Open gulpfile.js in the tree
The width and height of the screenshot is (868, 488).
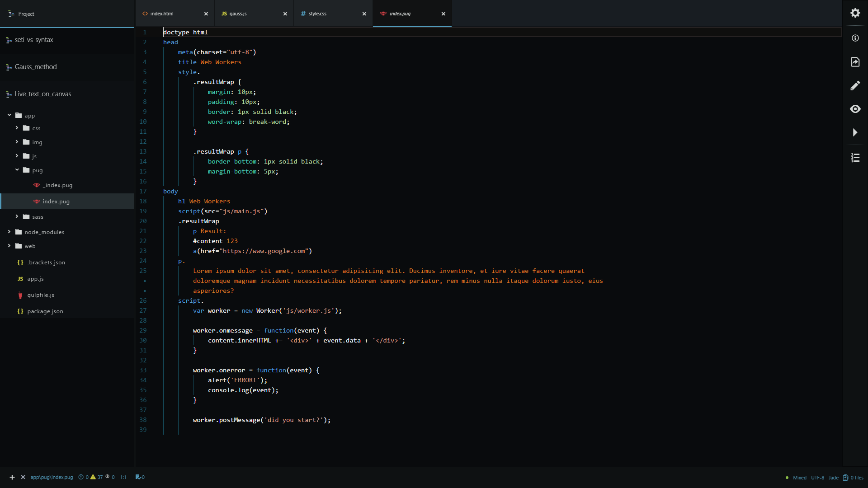click(41, 295)
